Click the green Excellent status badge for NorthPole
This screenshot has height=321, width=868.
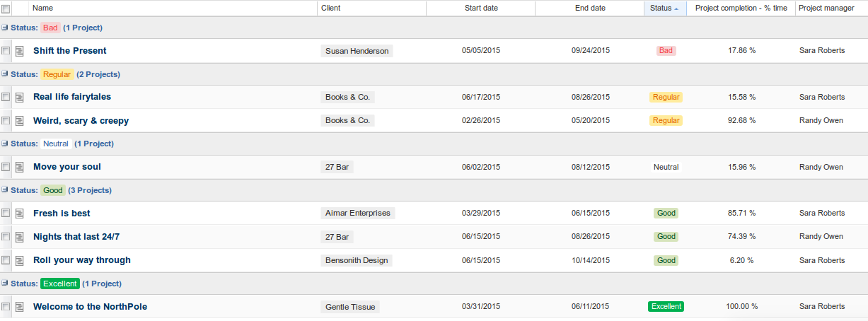[x=666, y=307]
